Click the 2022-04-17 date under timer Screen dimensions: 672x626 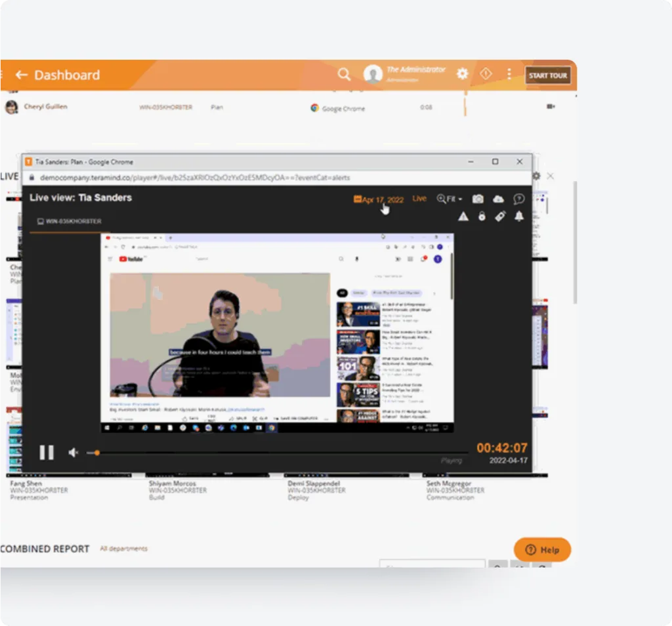click(509, 460)
